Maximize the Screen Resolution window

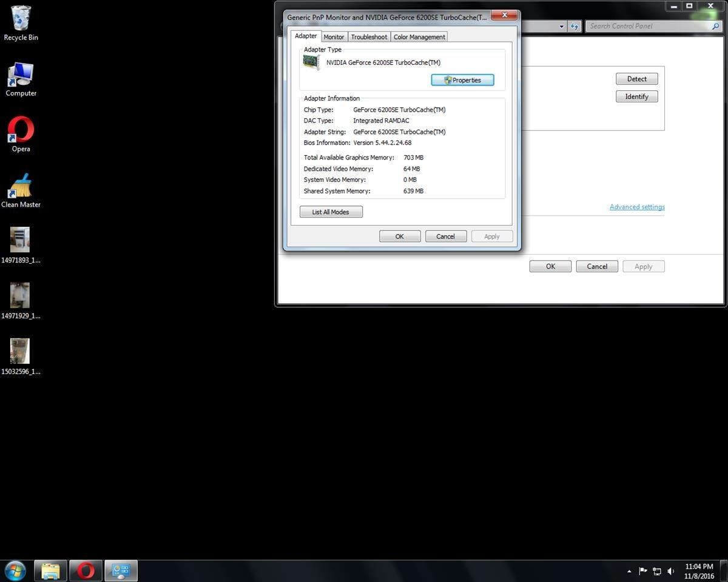pos(689,6)
